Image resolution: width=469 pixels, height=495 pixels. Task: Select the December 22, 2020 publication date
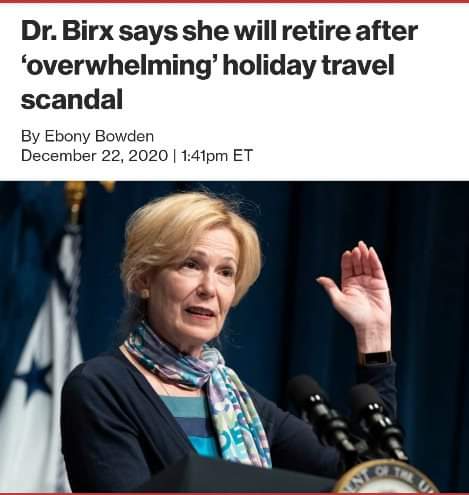coord(94,155)
